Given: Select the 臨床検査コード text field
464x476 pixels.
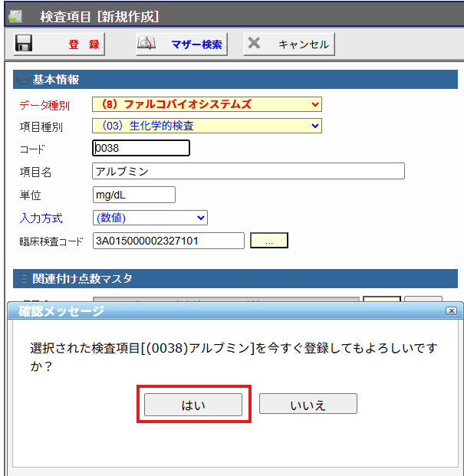Looking at the screenshot, I should click(x=168, y=241).
